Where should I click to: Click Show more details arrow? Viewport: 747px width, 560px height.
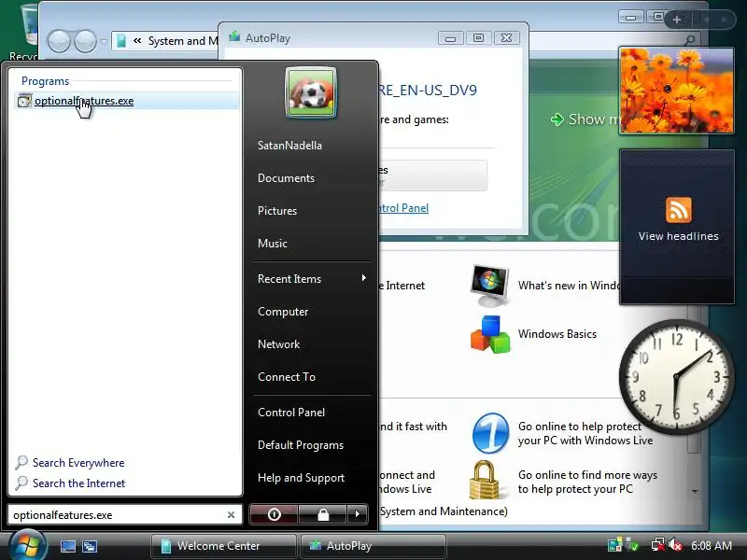click(557, 119)
